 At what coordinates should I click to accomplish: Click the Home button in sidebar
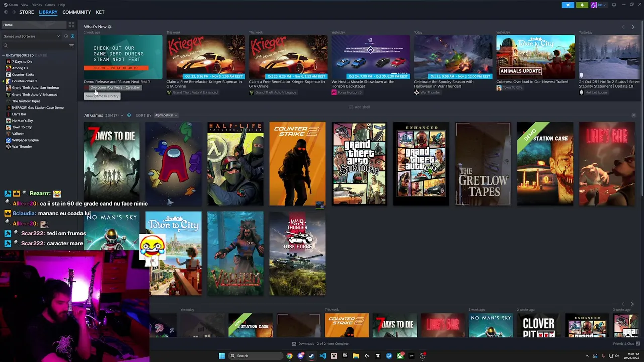tap(34, 25)
